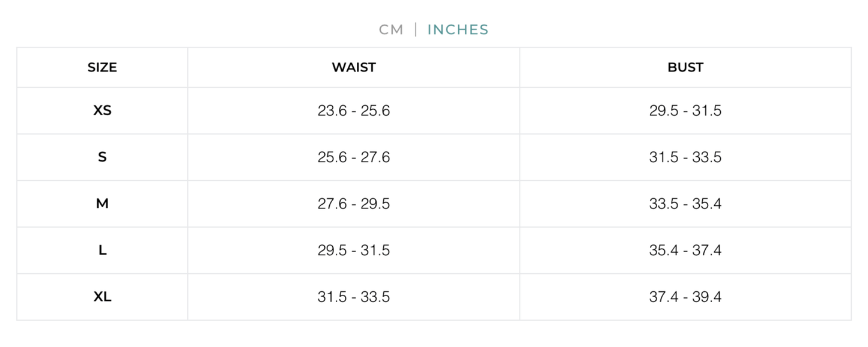Select the XL size row label

click(102, 297)
